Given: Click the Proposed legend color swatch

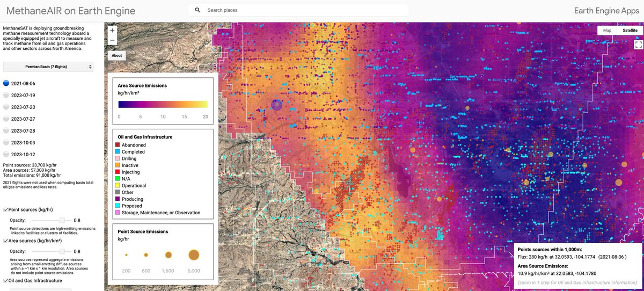Looking at the screenshot, I should pos(118,206).
